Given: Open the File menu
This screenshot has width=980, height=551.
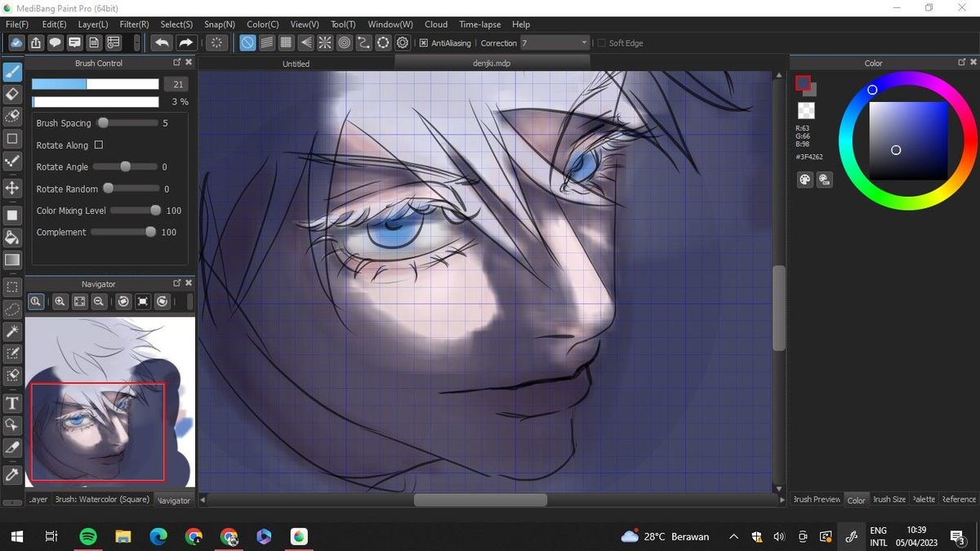Looking at the screenshot, I should pos(16,24).
